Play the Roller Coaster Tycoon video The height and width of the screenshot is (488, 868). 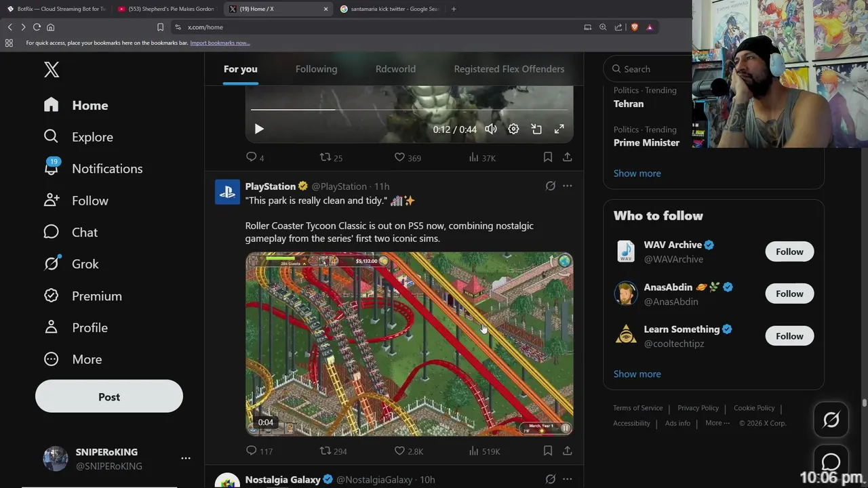click(410, 344)
